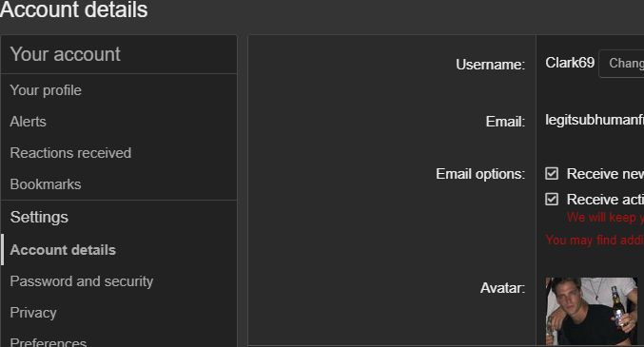Screen dimensions: 644x347
Task: Click the Change button beside username Clark69
Action: (x=621, y=64)
